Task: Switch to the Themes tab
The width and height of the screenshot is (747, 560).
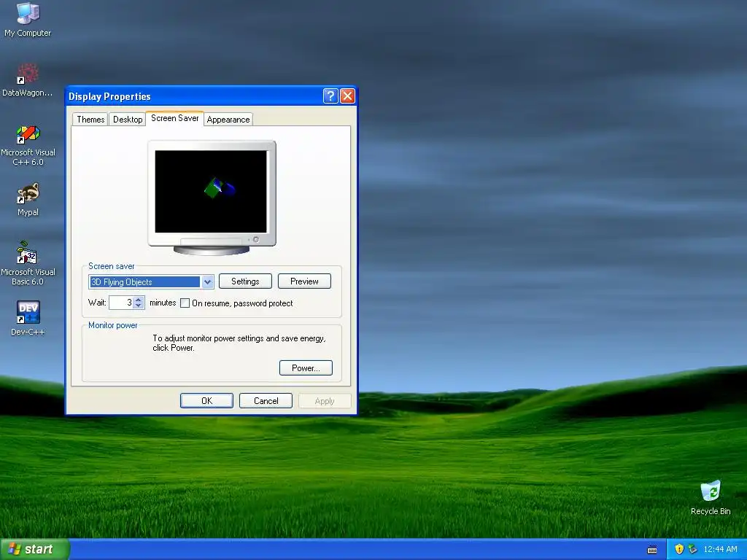Action: [90, 119]
